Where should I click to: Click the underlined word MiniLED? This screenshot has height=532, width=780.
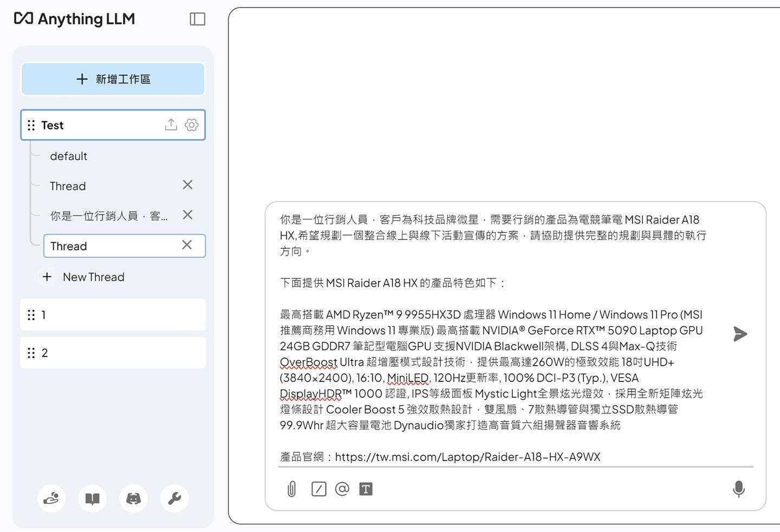(x=408, y=378)
